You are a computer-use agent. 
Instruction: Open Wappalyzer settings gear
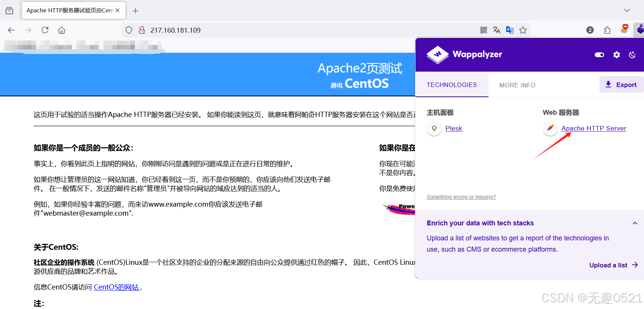617,55
